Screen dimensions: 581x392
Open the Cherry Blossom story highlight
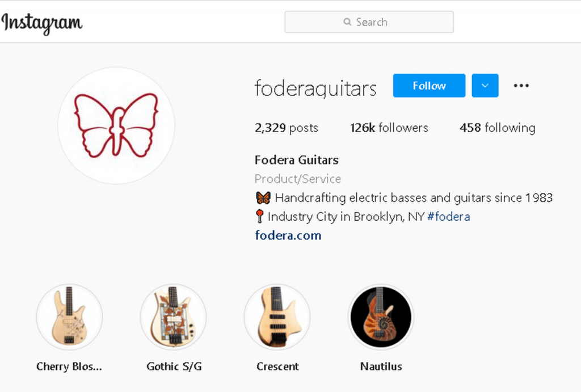coord(70,317)
